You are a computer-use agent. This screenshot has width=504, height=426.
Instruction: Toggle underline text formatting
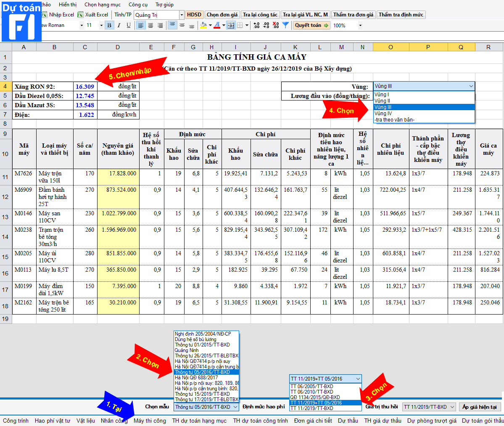(x=129, y=25)
